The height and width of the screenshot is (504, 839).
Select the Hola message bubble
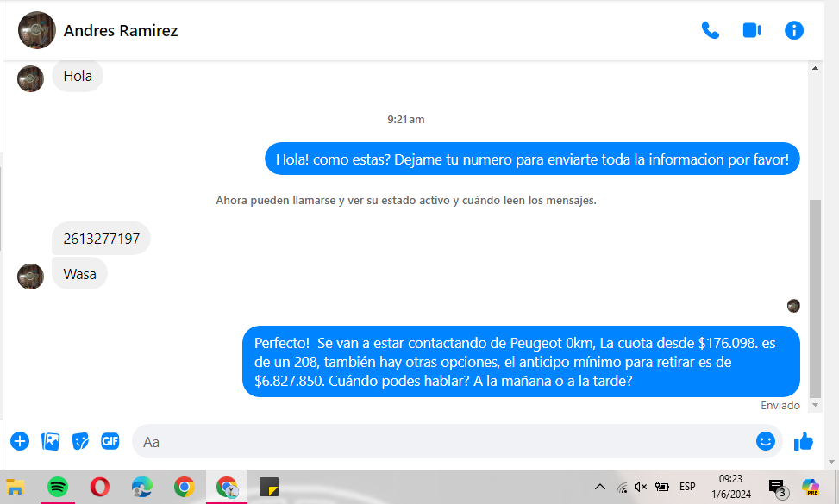pyautogui.click(x=78, y=76)
